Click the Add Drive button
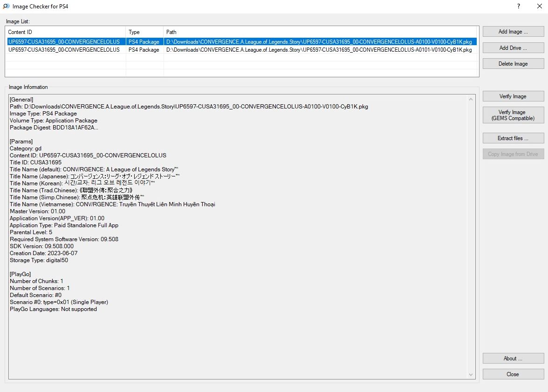This screenshot has width=548, height=392. 513,48
